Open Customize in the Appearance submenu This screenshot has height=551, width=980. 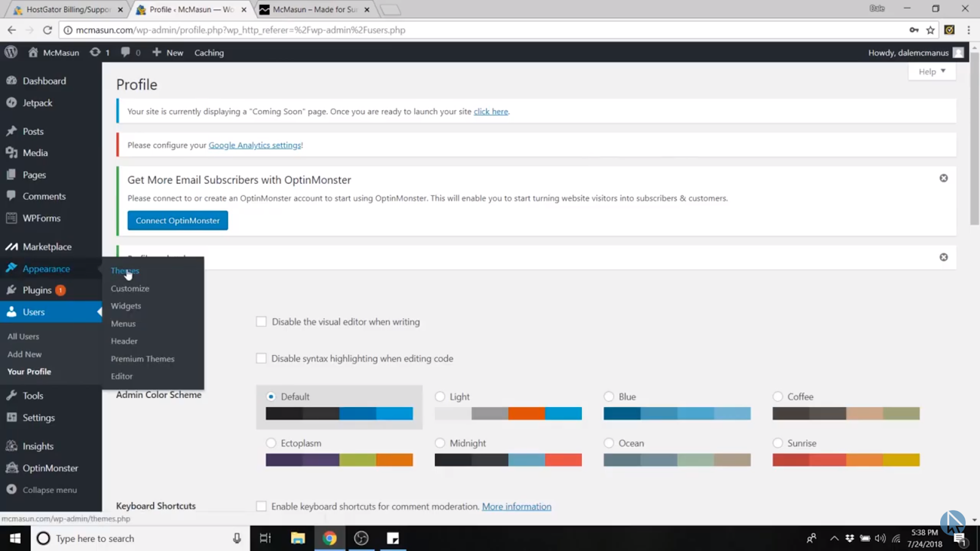tap(130, 288)
